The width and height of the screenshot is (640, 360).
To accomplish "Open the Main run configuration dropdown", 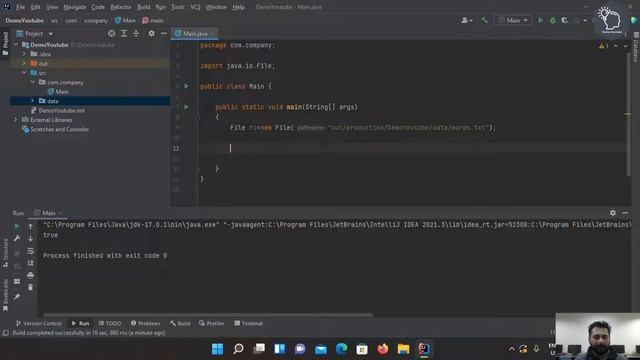I will click(x=513, y=20).
